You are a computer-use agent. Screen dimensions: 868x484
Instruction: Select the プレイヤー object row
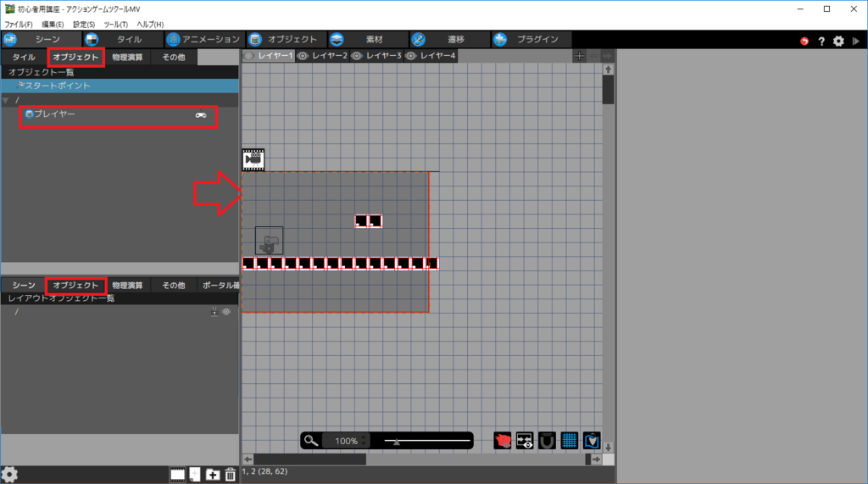[x=118, y=114]
